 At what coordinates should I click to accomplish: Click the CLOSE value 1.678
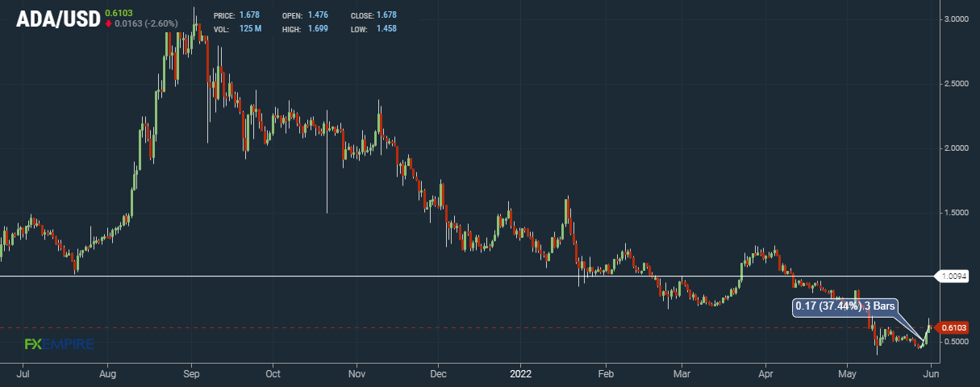[387, 15]
